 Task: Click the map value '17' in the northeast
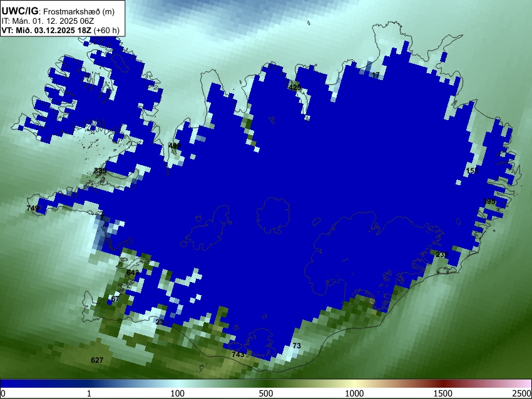[x=376, y=75]
